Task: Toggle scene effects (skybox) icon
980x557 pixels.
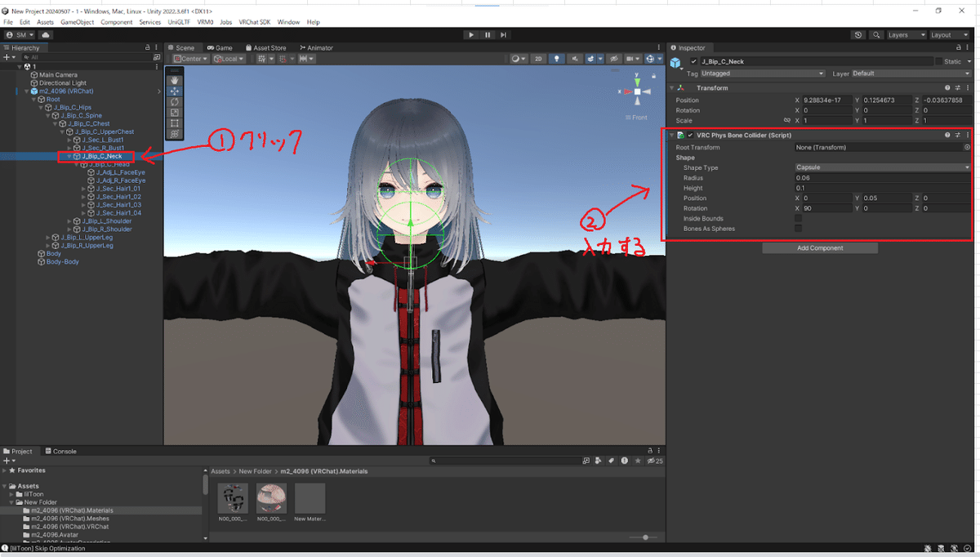Action: pyautogui.click(x=592, y=59)
